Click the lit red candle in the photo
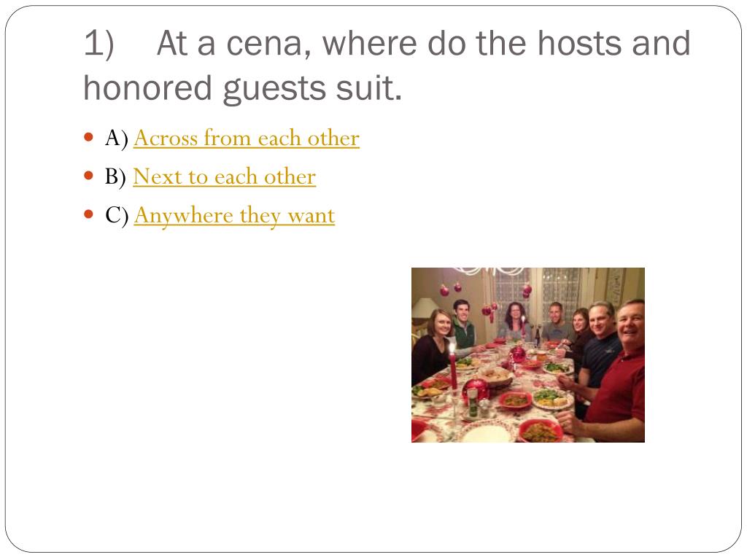The image size is (747, 560). [452, 365]
